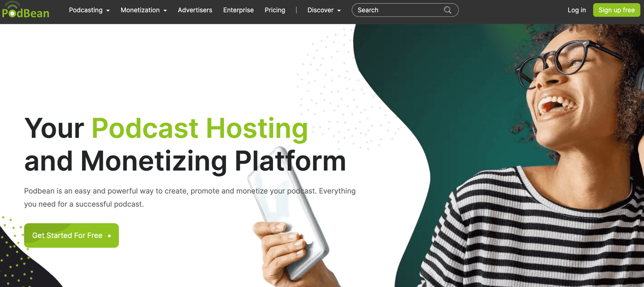
Task: Click the Podbean description paragraph
Action: coord(190,198)
